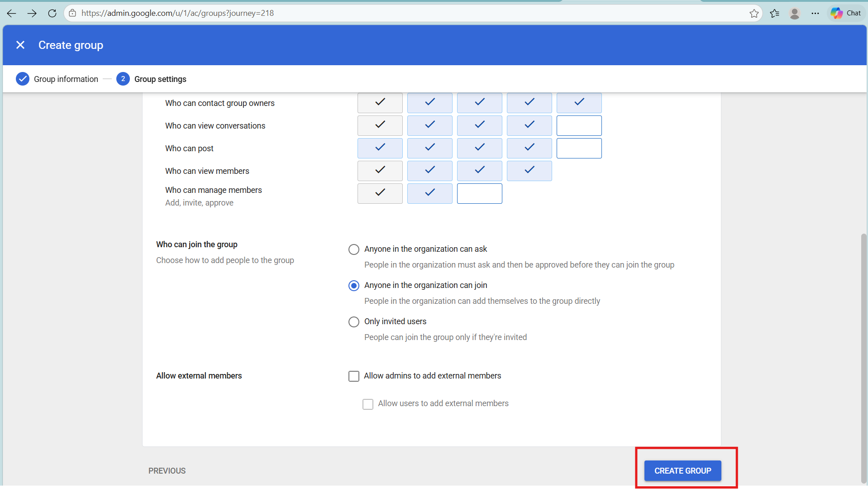Click the Who can join the group heading
The width and height of the screenshot is (868, 489).
click(x=197, y=244)
